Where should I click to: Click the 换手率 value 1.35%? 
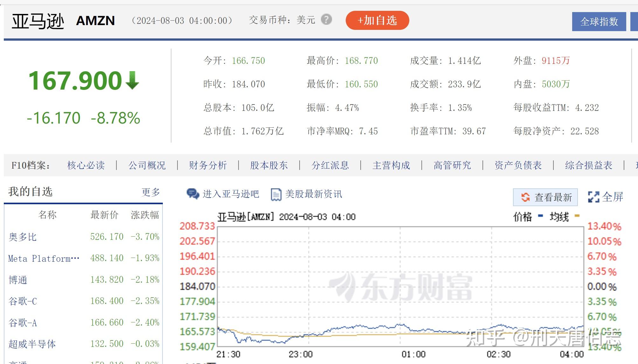(x=460, y=108)
